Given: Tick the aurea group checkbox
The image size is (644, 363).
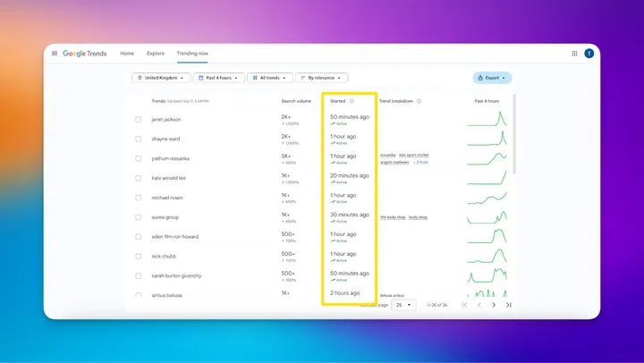Looking at the screenshot, I should [x=139, y=217].
